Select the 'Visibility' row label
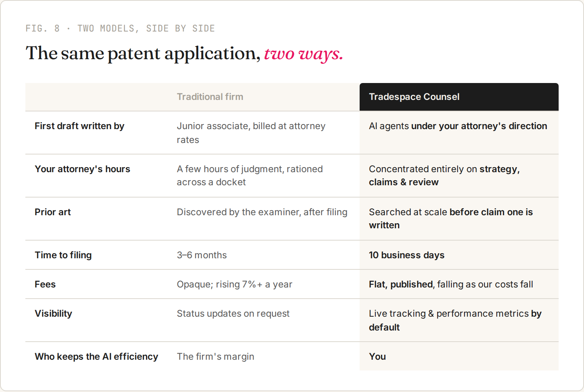Viewport: 584px width, 392px height. coord(53,314)
